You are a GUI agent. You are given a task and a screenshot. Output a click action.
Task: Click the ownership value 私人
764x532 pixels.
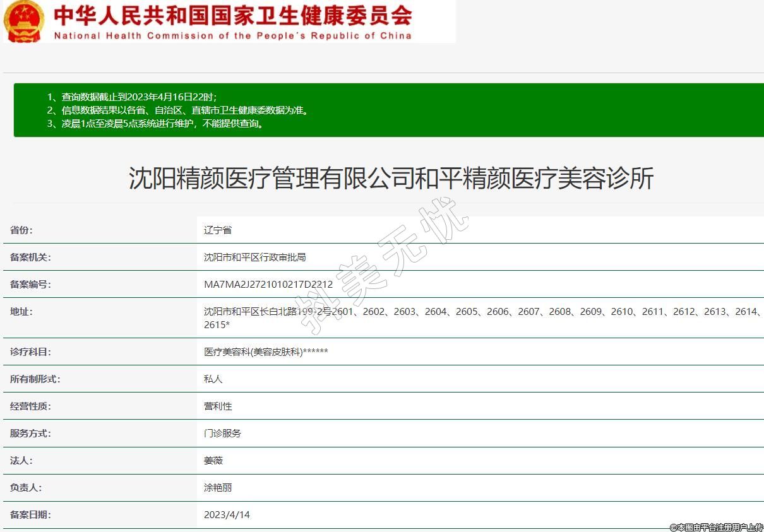click(x=213, y=379)
